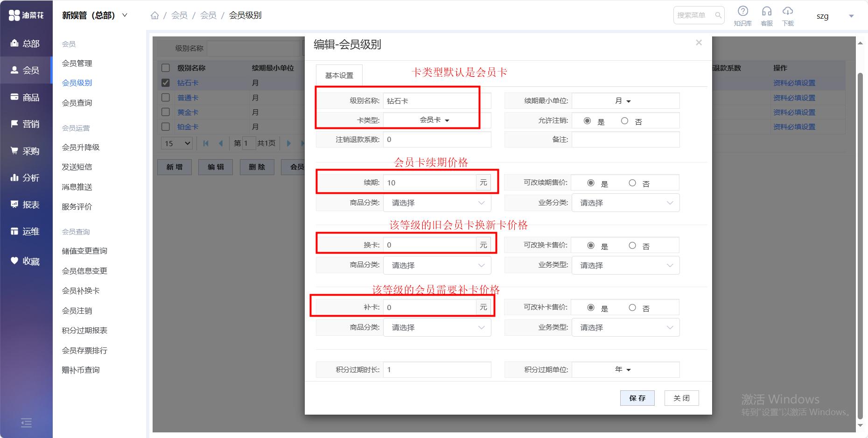Open the 采购 section in sidebar
Image resolution: width=868 pixels, height=438 pixels.
(x=26, y=151)
